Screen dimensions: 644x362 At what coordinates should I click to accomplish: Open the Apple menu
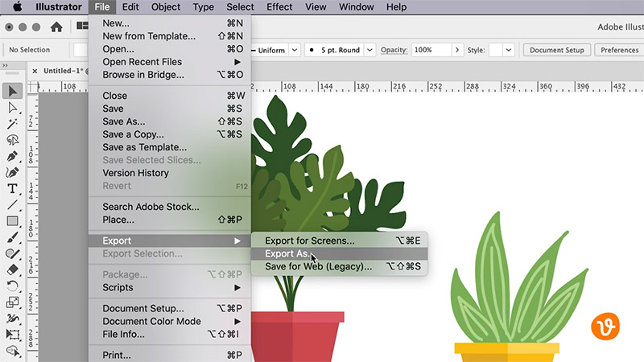(x=17, y=7)
